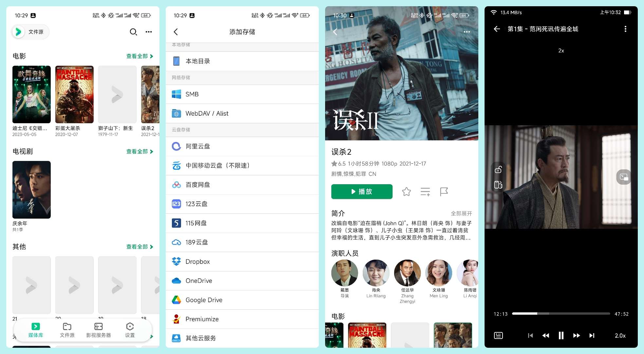
Task: Click the video progress bar to seek
Action: (561, 314)
